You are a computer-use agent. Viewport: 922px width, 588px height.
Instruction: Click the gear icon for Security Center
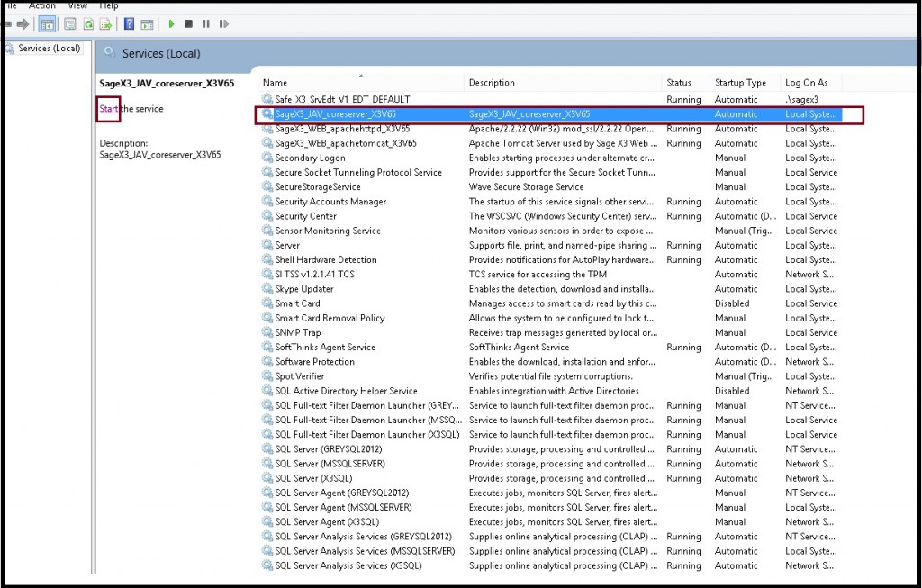coord(267,216)
